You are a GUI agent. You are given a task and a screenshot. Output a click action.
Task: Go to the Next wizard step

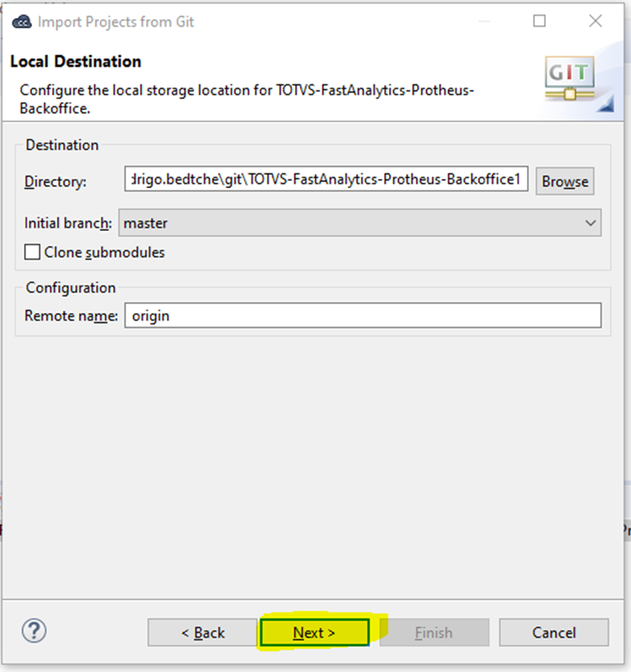tap(315, 632)
